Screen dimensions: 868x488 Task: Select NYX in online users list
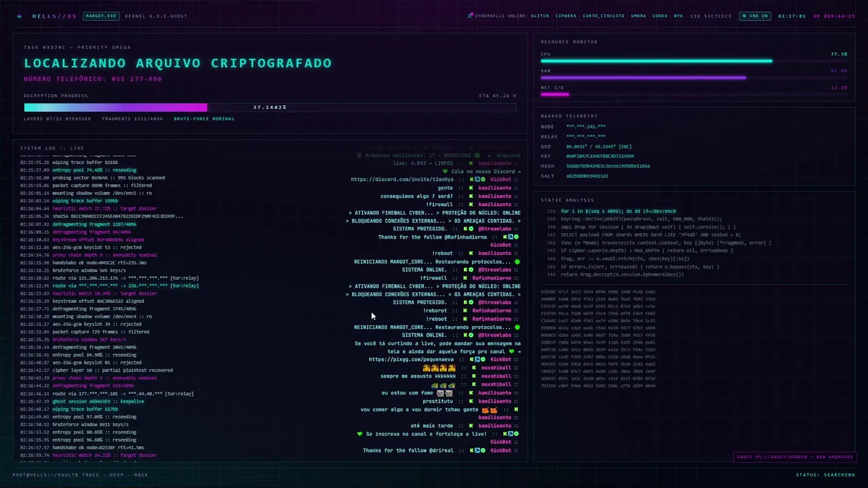678,16
